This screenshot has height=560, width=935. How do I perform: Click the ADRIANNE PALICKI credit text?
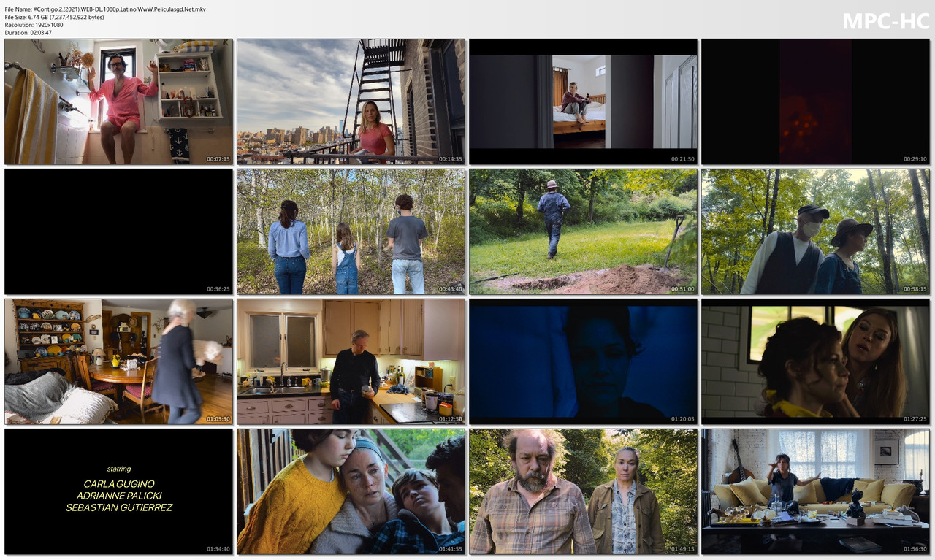click(119, 496)
